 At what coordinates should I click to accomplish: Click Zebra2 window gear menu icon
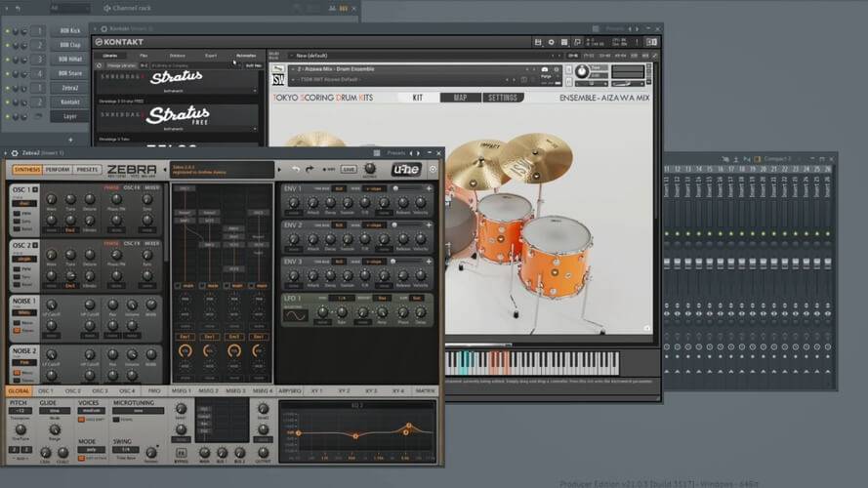coord(15,152)
